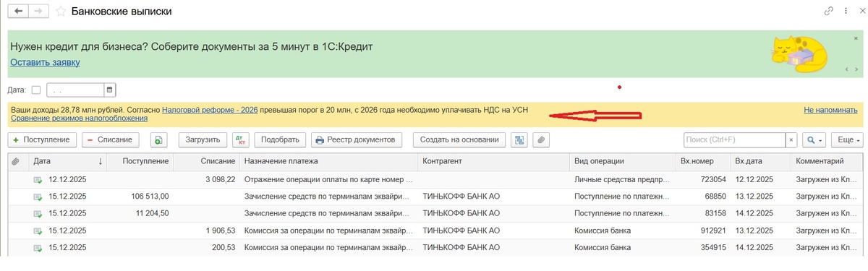Viewport: 868px width, 271px height.
Task: Tick the Дата filter checkbox
Action: (36, 90)
